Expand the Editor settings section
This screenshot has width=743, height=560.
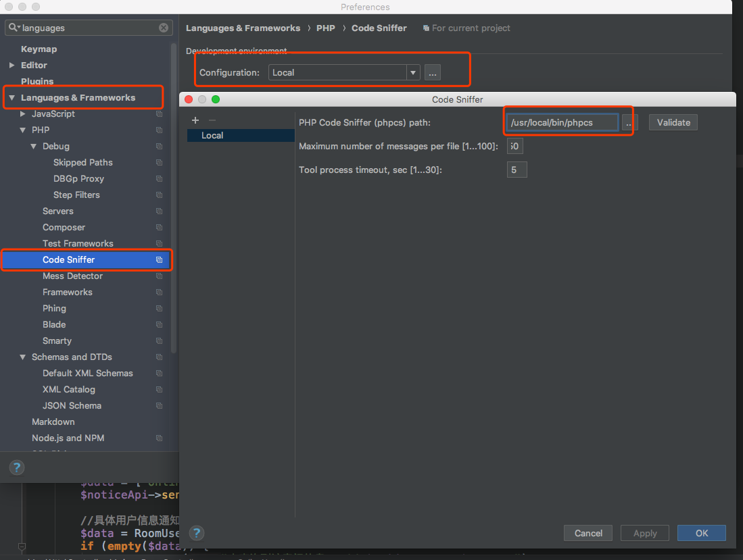click(x=12, y=66)
